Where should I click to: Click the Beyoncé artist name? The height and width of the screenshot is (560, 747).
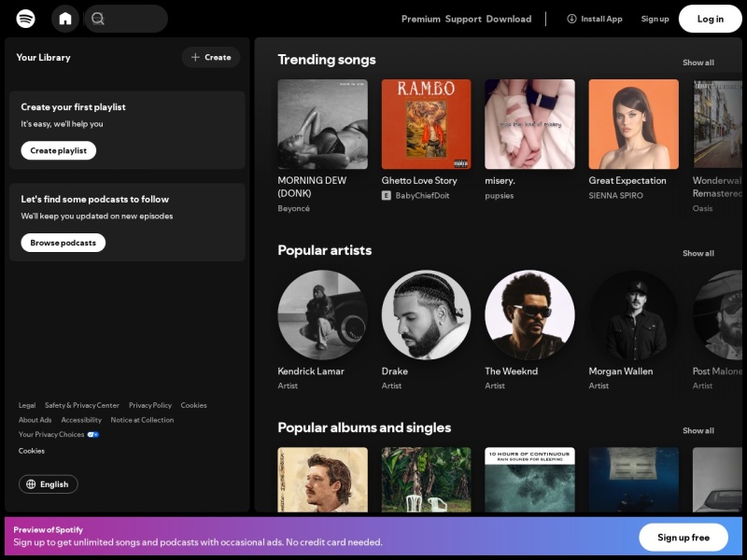pos(293,208)
